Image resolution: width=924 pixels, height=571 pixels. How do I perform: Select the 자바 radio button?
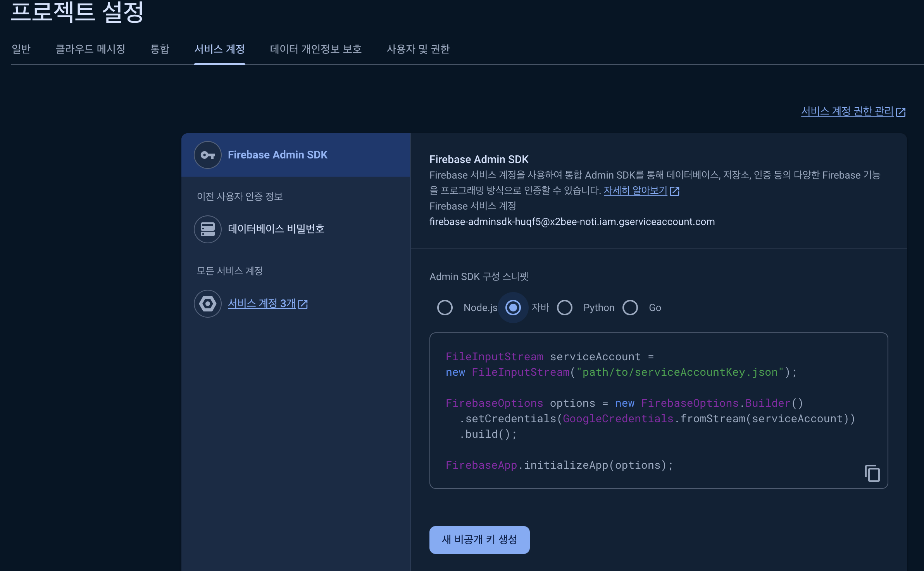tap(513, 308)
